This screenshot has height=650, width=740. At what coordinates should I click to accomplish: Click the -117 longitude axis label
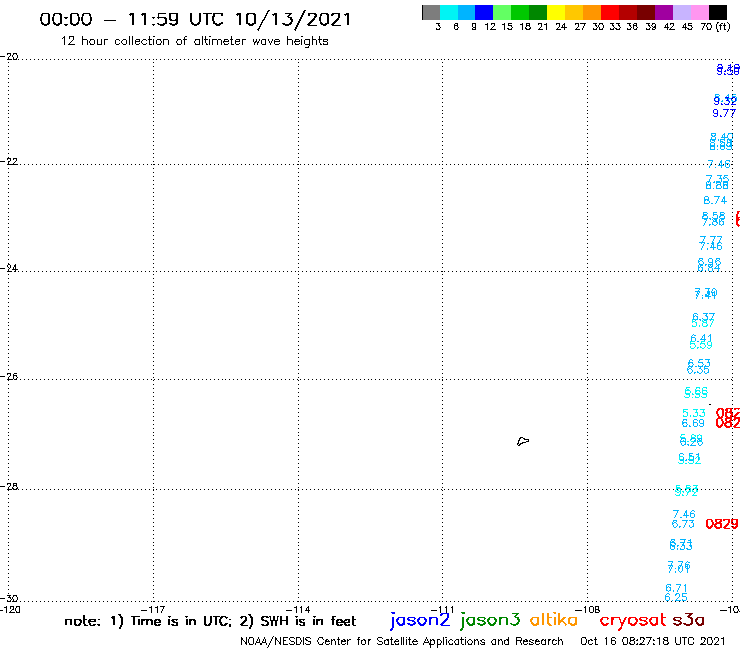pyautogui.click(x=153, y=609)
